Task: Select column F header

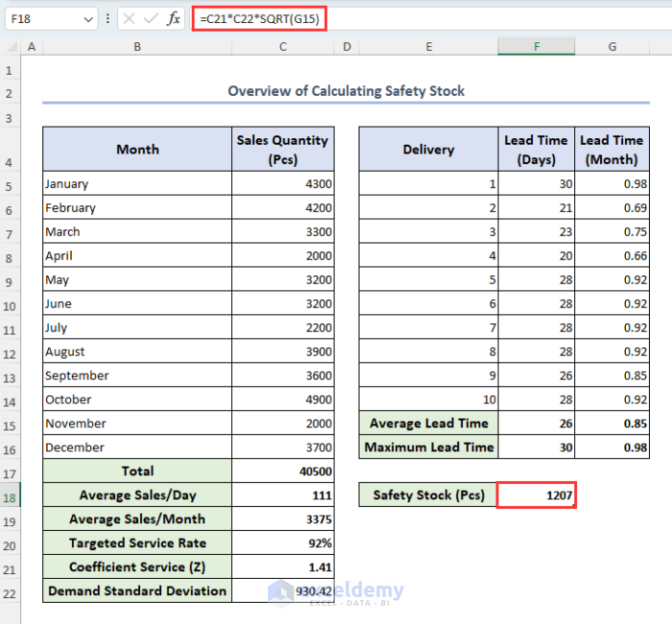Action: tap(537, 47)
